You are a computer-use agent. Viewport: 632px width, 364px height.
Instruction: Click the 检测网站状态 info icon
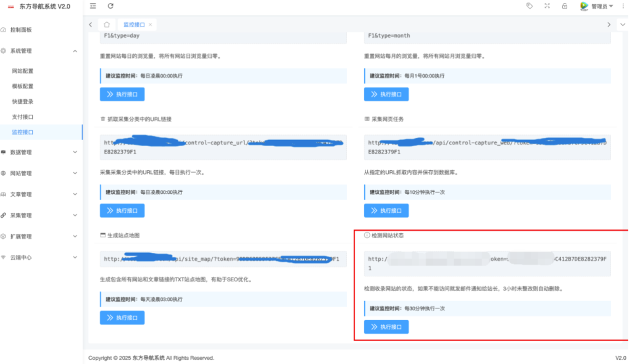(x=367, y=235)
